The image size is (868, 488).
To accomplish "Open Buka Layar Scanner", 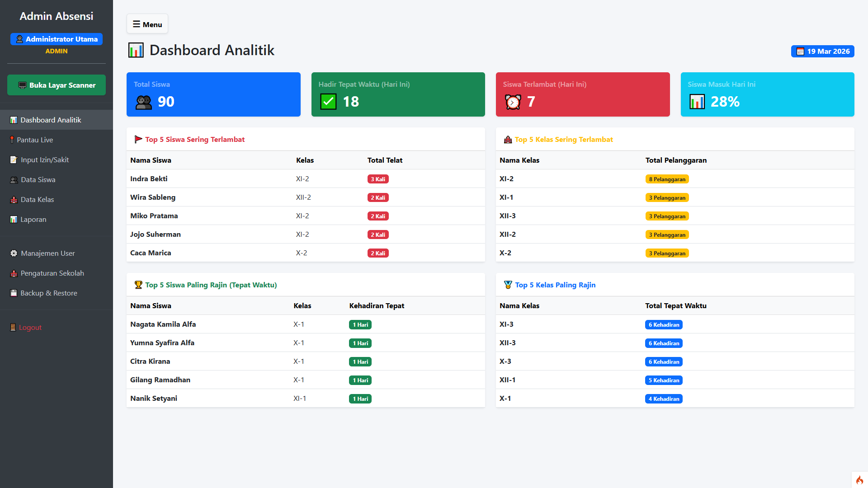I will pos(57,85).
